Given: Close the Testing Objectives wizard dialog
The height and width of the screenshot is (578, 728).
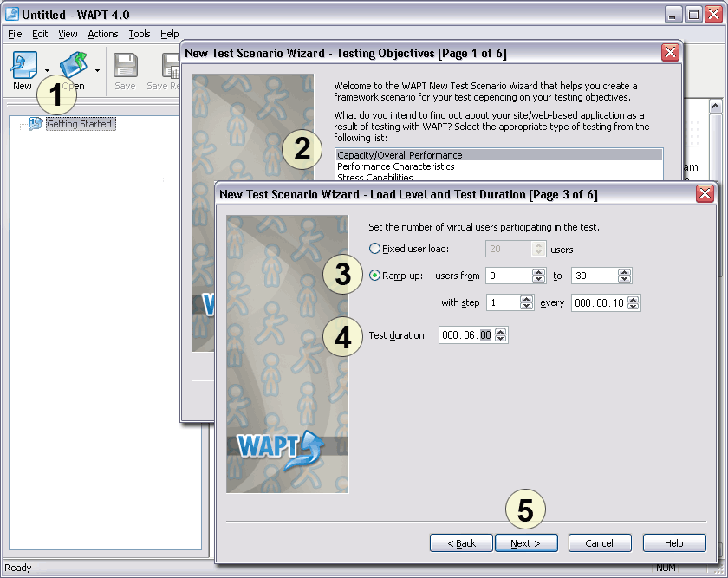Looking at the screenshot, I should pos(670,53).
